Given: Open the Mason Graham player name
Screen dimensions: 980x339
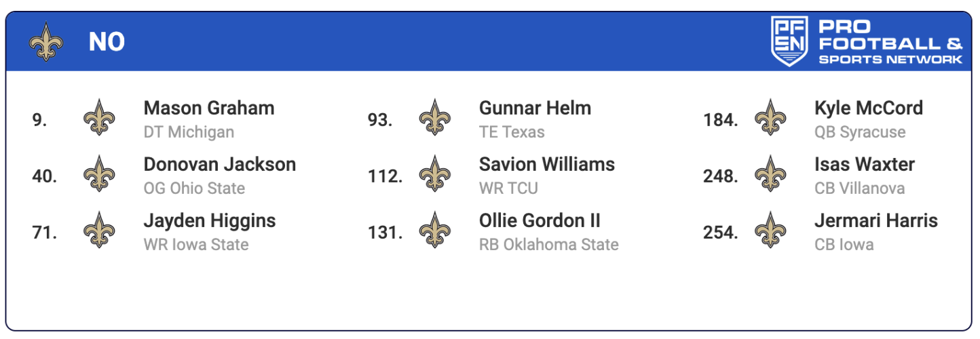Looking at the screenshot, I should pyautogui.click(x=209, y=108).
